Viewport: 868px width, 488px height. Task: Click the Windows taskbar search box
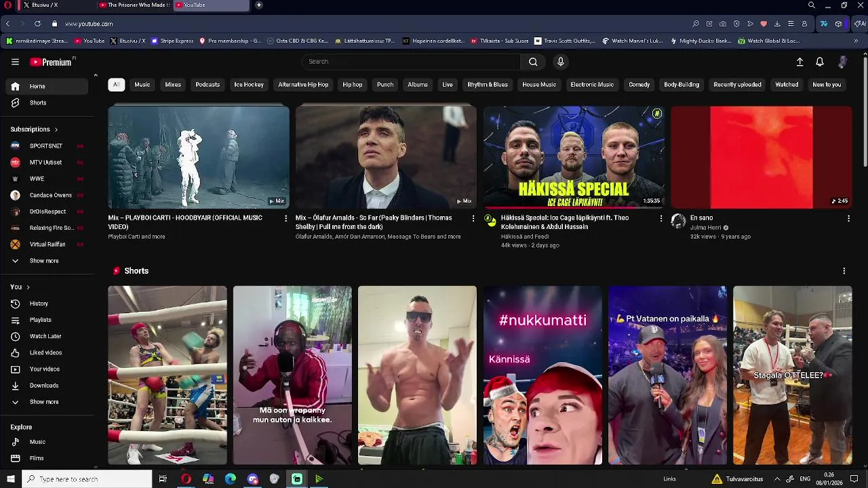(87, 479)
